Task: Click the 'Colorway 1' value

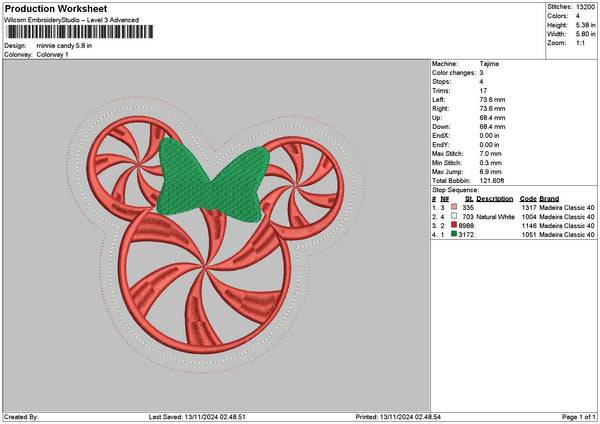Action: [x=52, y=55]
